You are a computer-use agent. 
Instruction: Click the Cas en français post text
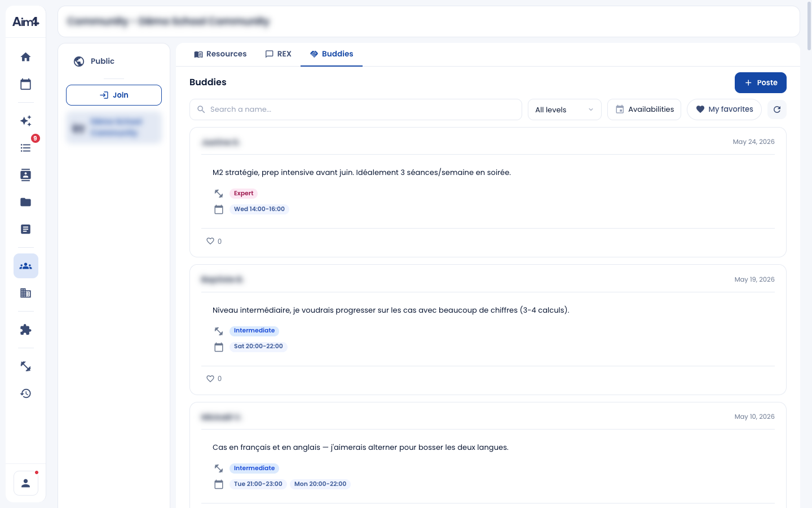360,448
